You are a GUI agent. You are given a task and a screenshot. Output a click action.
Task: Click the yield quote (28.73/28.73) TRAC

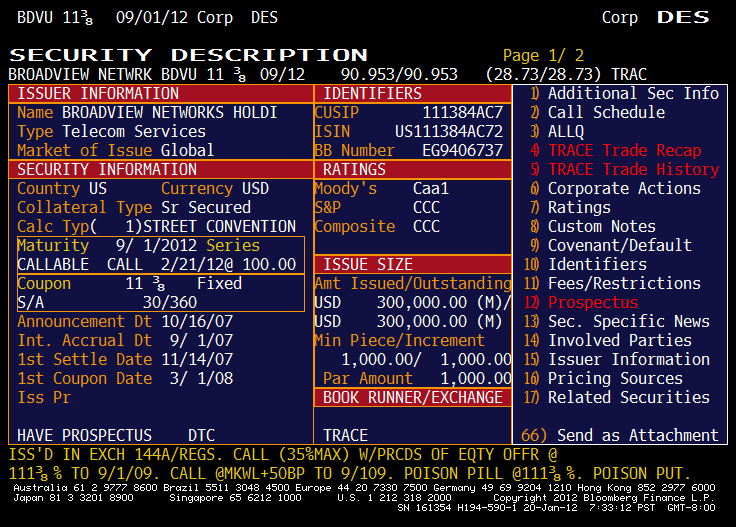pos(566,74)
